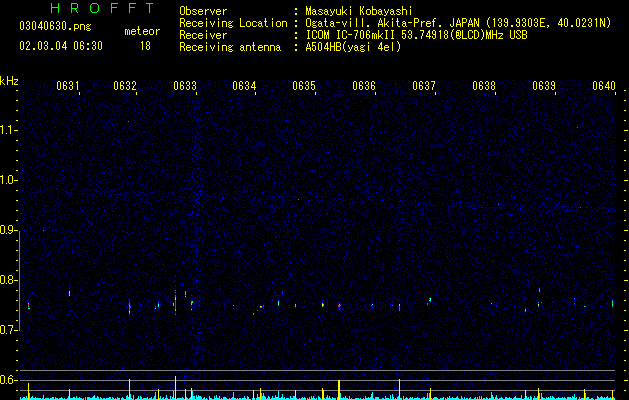Click the Ogata-vill. Akita-Pref. JAPAN location text
Image resolution: width=629 pixels, height=400 pixels.
point(458,23)
